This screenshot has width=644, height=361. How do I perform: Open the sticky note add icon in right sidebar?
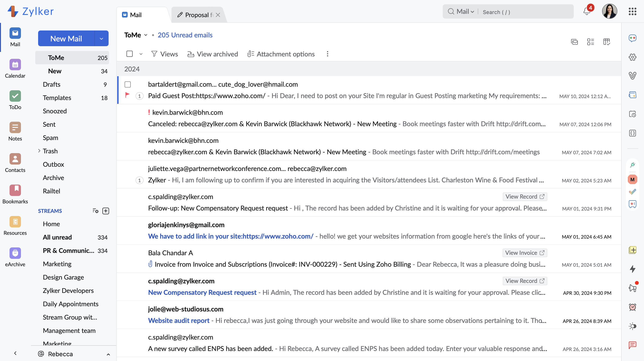[x=632, y=250]
